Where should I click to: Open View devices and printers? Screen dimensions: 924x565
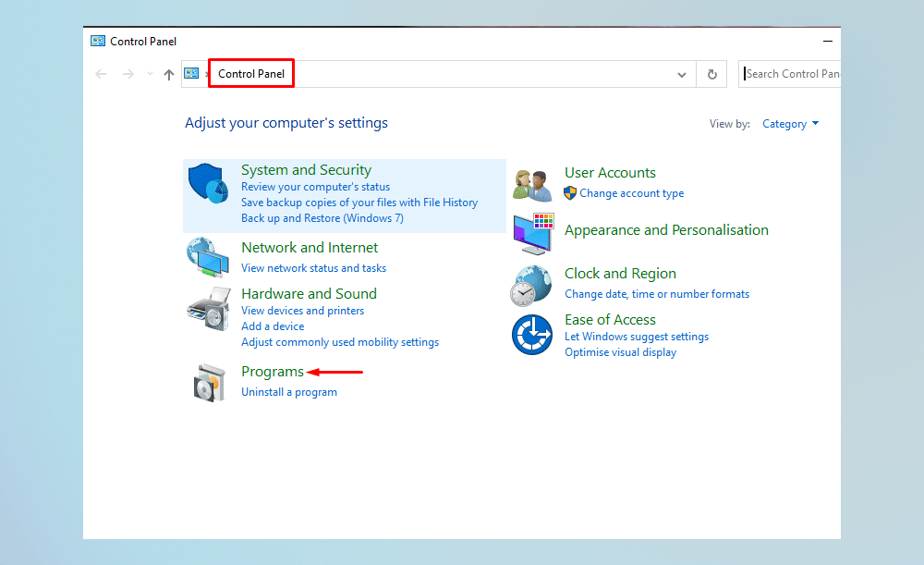point(302,311)
